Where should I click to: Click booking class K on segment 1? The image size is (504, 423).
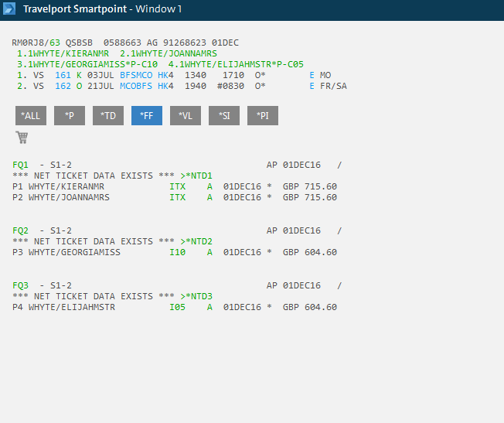pyautogui.click(x=79, y=75)
